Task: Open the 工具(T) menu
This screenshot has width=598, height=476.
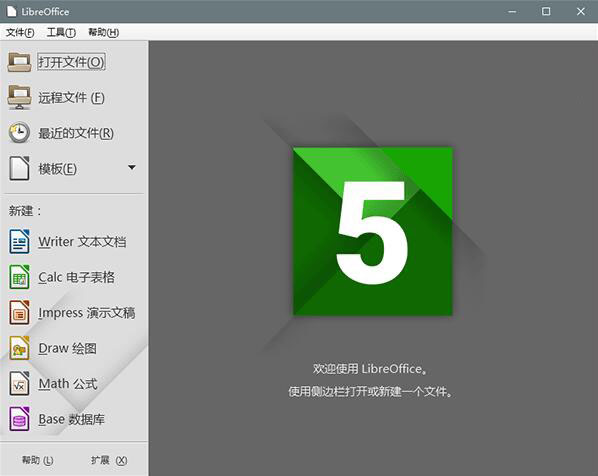Action: click(61, 32)
